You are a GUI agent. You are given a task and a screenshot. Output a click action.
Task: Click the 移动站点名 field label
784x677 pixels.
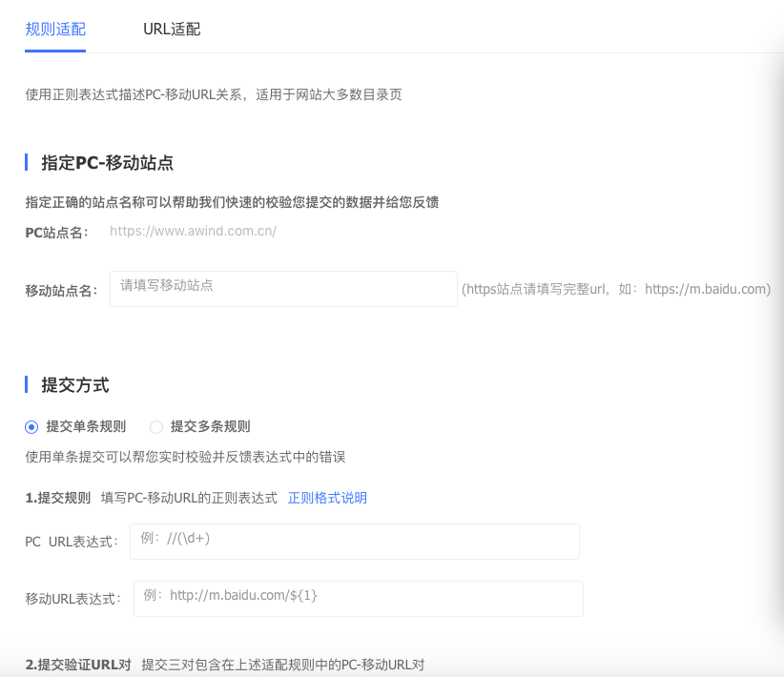(x=61, y=291)
